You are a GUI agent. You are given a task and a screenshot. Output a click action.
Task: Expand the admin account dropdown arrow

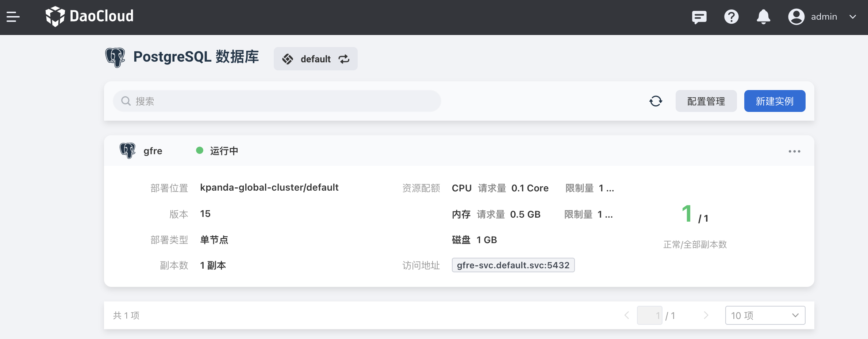(x=853, y=17)
